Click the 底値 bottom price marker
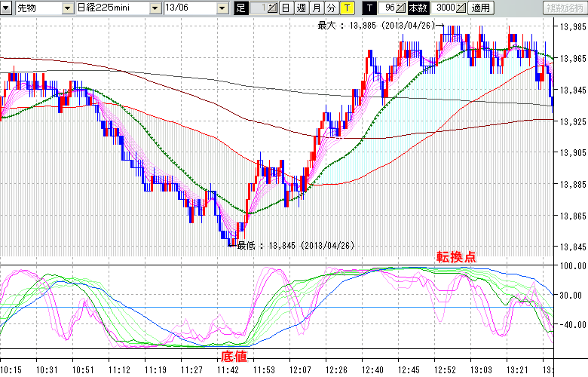 [234, 356]
